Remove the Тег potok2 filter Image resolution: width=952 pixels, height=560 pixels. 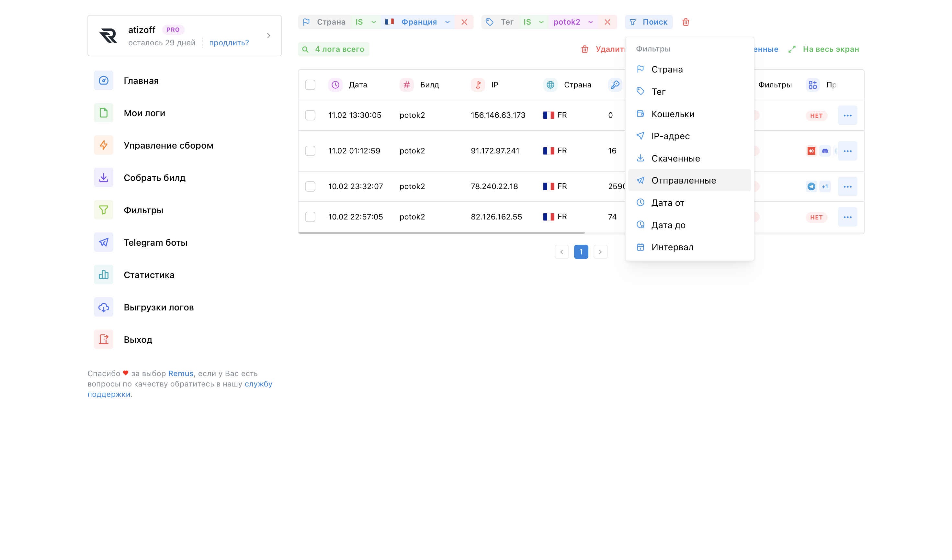pos(607,22)
